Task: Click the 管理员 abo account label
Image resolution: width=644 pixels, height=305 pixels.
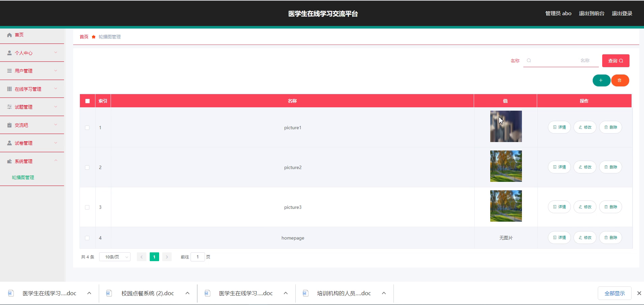Action: point(558,13)
